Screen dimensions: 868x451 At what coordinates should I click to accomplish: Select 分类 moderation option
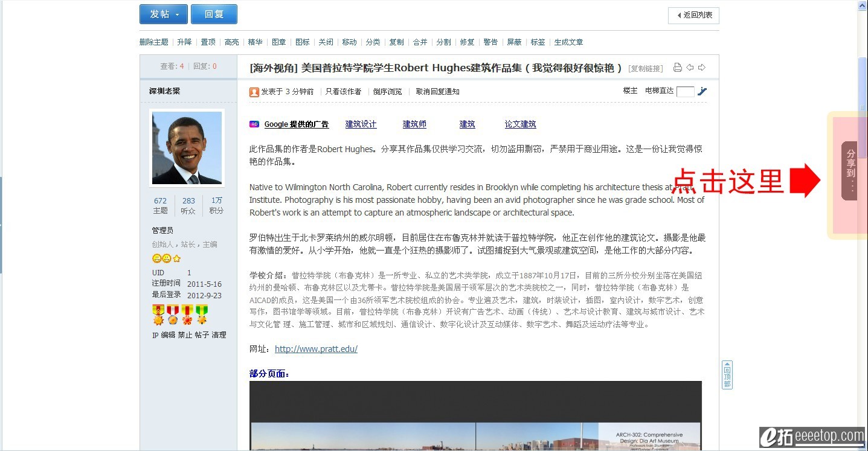(373, 42)
